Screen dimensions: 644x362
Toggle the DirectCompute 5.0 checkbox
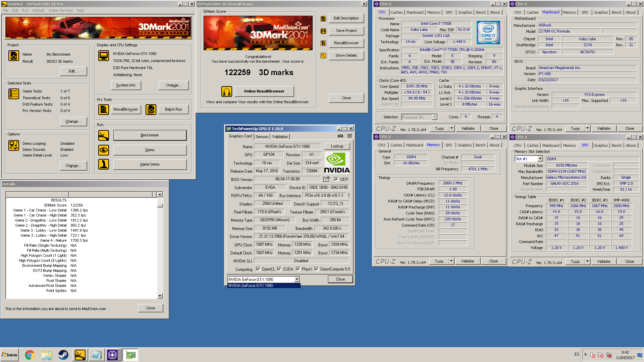pyautogui.click(x=316, y=269)
